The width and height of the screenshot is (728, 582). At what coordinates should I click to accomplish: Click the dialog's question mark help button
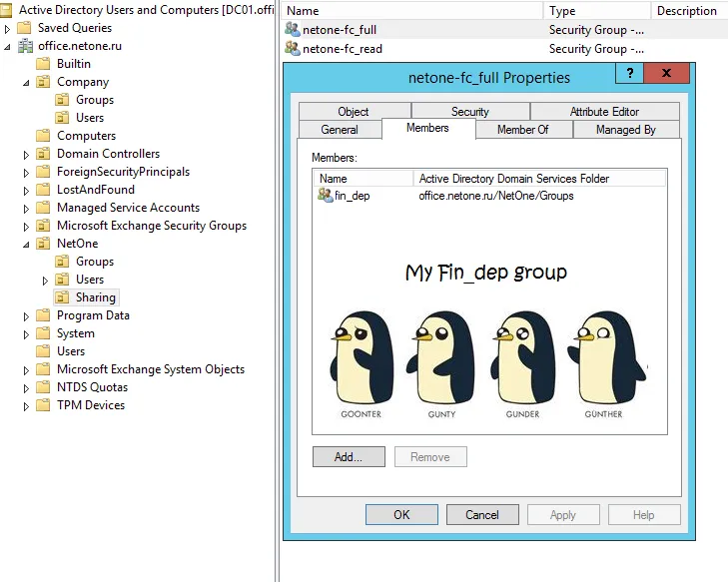(x=629, y=73)
